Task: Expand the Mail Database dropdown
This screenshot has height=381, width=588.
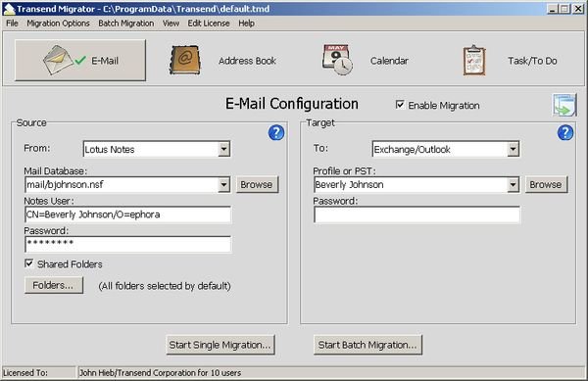Action: (223, 185)
